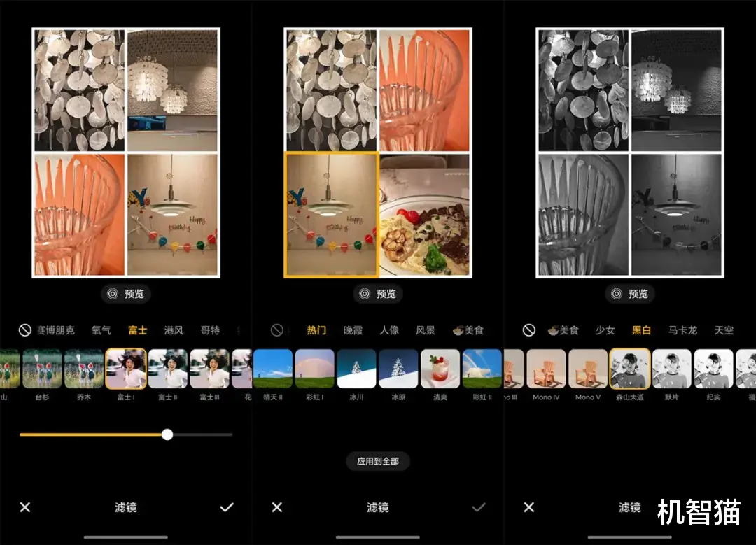Cancel editing with the X icon

[25, 507]
